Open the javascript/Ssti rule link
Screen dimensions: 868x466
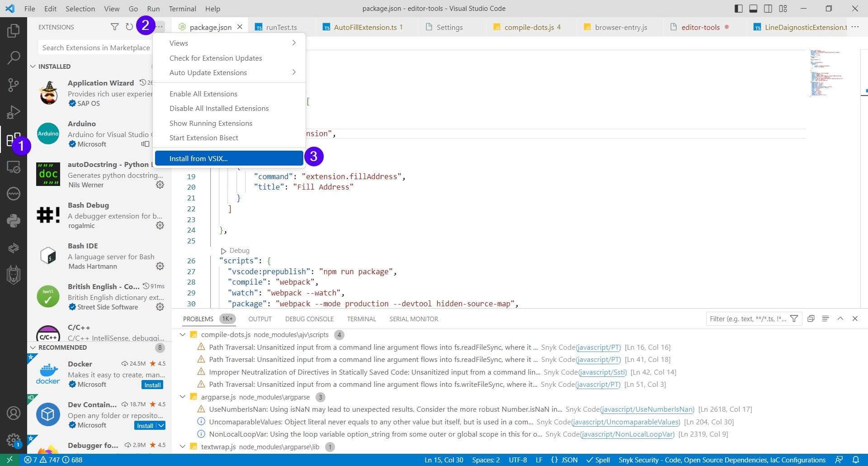[x=603, y=372]
